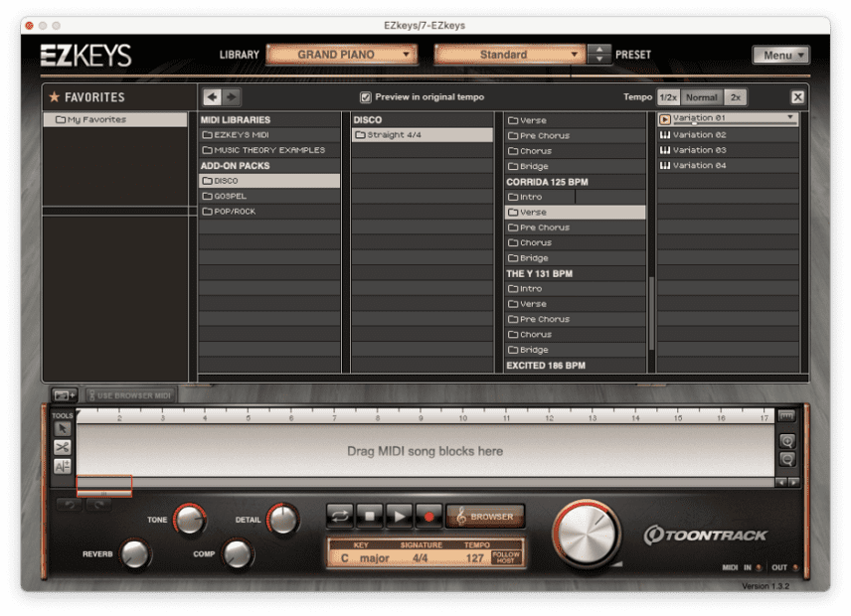Zoom out on the song track
The image size is (851, 616).
coord(787,460)
